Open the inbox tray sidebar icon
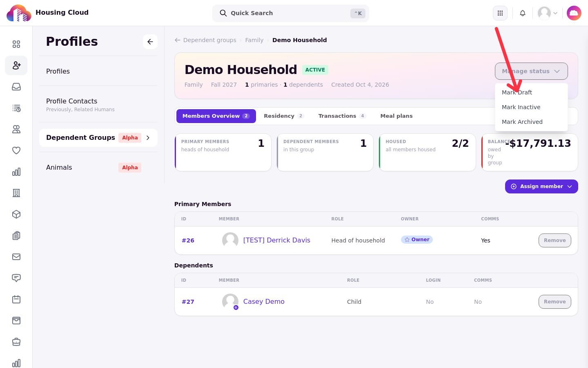588x368 pixels. pos(16,87)
